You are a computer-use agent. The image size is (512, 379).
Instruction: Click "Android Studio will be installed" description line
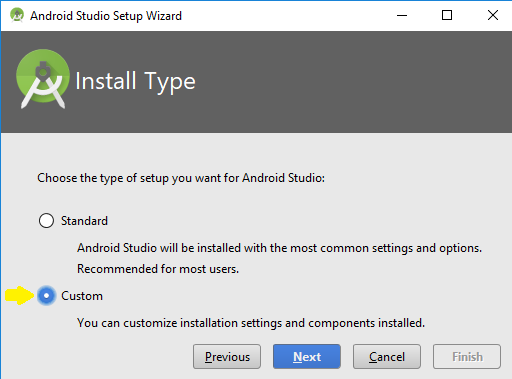(279, 248)
